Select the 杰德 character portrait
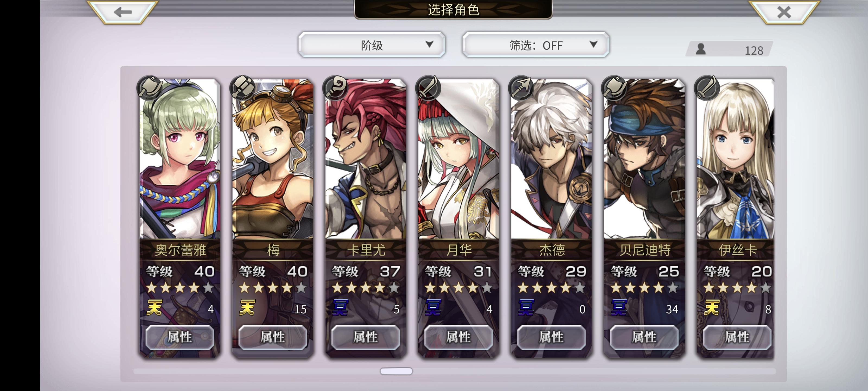 (551, 159)
